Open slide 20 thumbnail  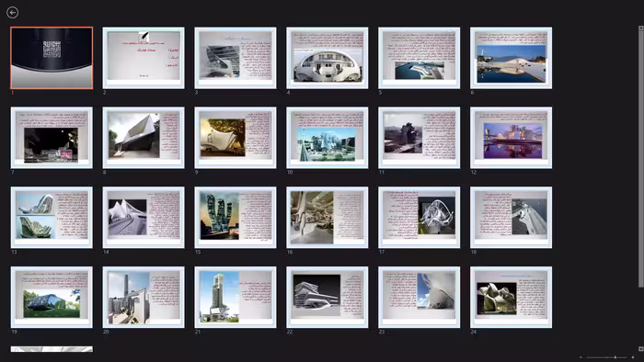(144, 297)
